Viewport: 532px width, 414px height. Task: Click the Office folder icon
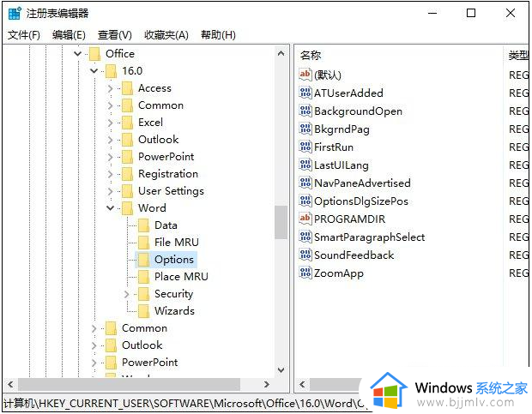94,54
